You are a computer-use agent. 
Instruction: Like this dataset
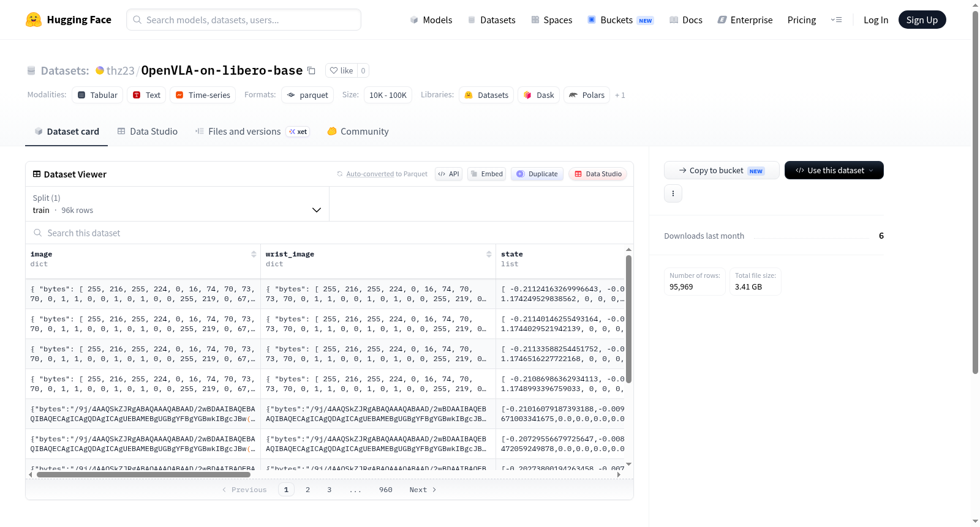(x=341, y=70)
